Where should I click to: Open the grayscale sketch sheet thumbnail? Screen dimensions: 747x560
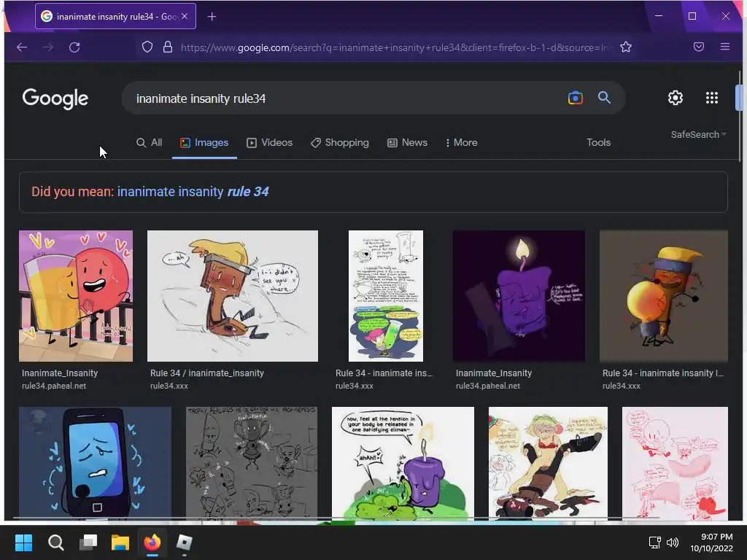(252, 463)
